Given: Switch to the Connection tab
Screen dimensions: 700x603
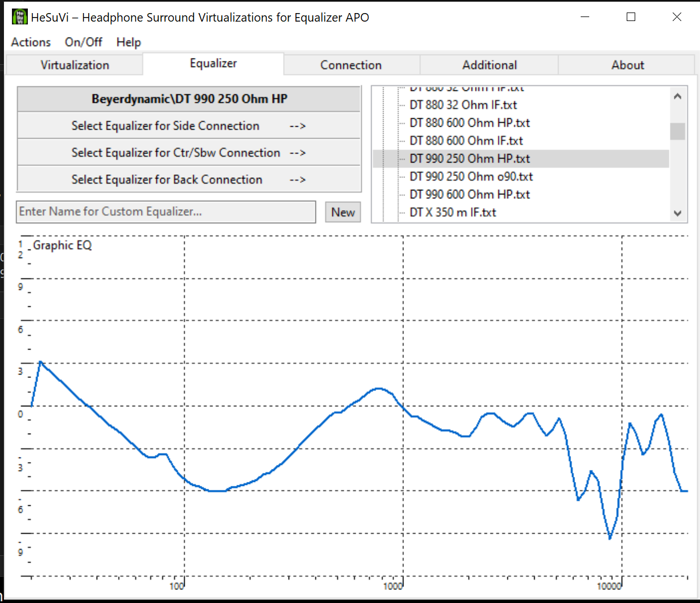Looking at the screenshot, I should click(351, 65).
